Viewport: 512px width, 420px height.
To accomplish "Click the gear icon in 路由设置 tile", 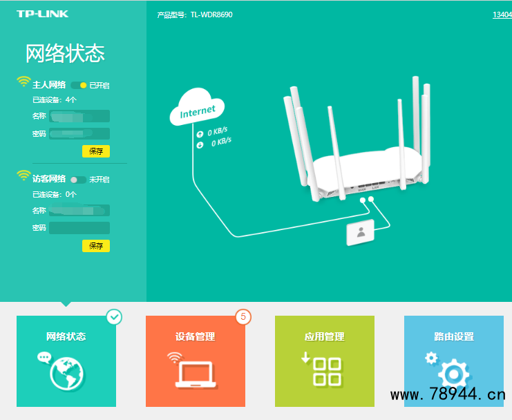I will (453, 374).
